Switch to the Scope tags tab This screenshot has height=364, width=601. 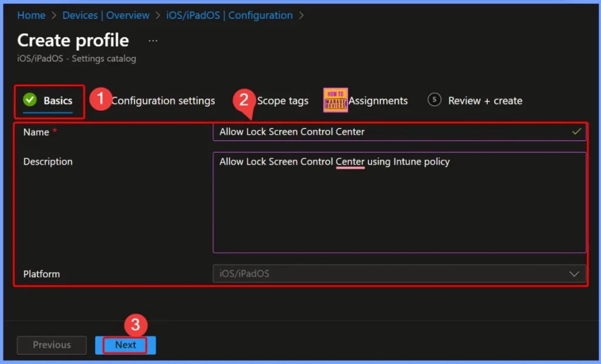tap(283, 100)
